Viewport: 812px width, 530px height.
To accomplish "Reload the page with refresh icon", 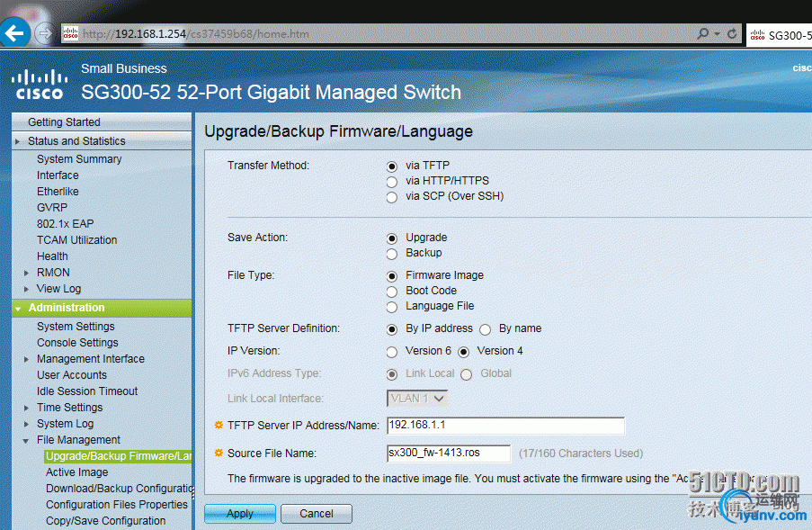I will coord(732,33).
